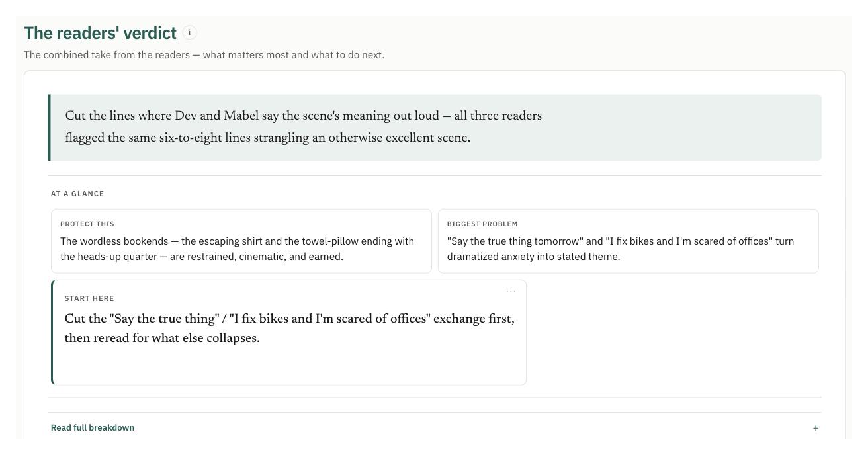Click the text about wordless bookends
The width and height of the screenshot is (868, 455).
(x=237, y=249)
